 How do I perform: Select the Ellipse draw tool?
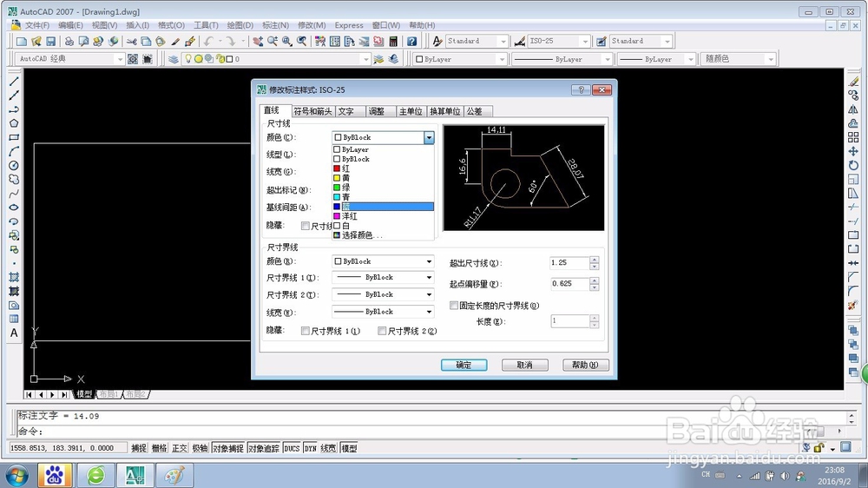pyautogui.click(x=14, y=208)
